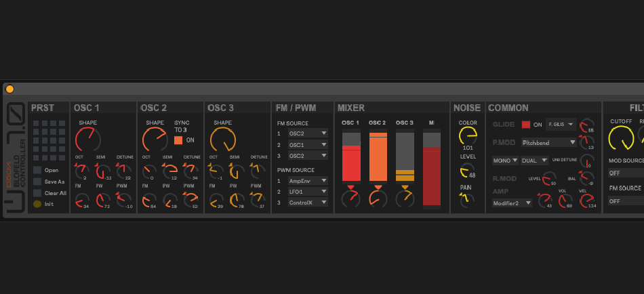Open FM Source 1 dropdown showing OSC2
Viewport: 644px width, 294px height.
[x=308, y=133]
